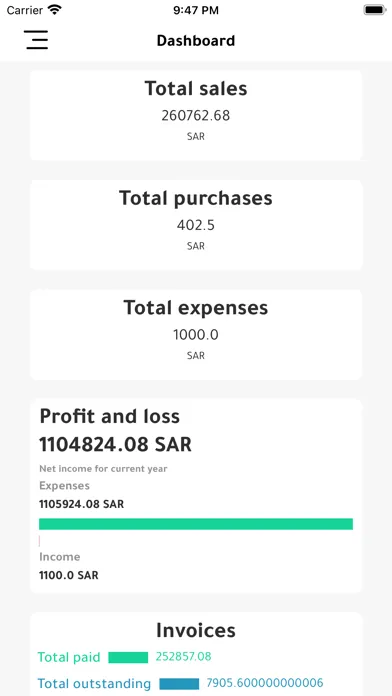Click the blue Total outstanding color bar

(x=179, y=684)
